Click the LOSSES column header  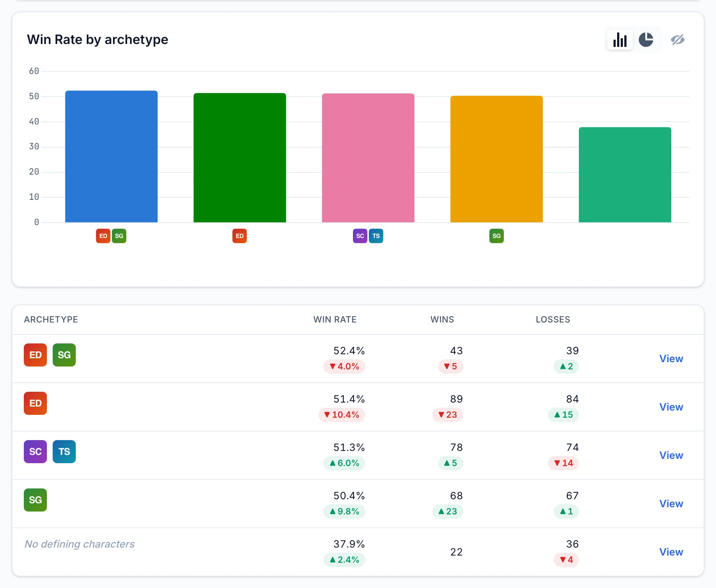[x=553, y=320]
